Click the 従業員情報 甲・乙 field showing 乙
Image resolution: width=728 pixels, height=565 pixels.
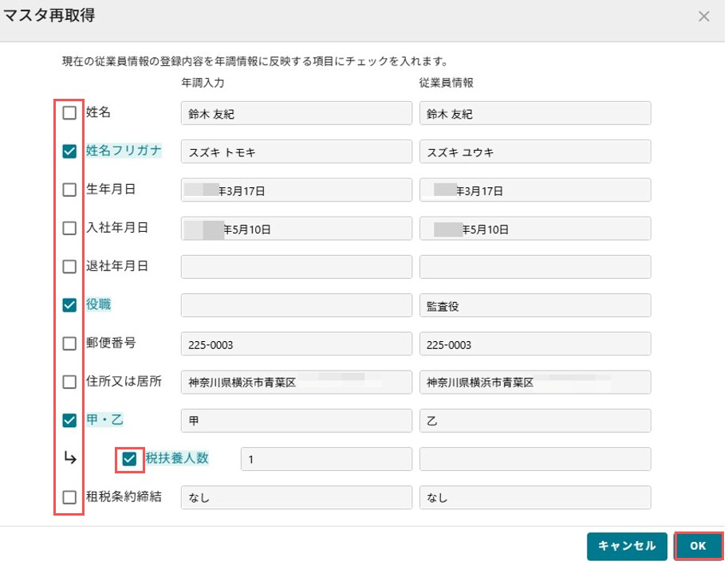point(535,421)
